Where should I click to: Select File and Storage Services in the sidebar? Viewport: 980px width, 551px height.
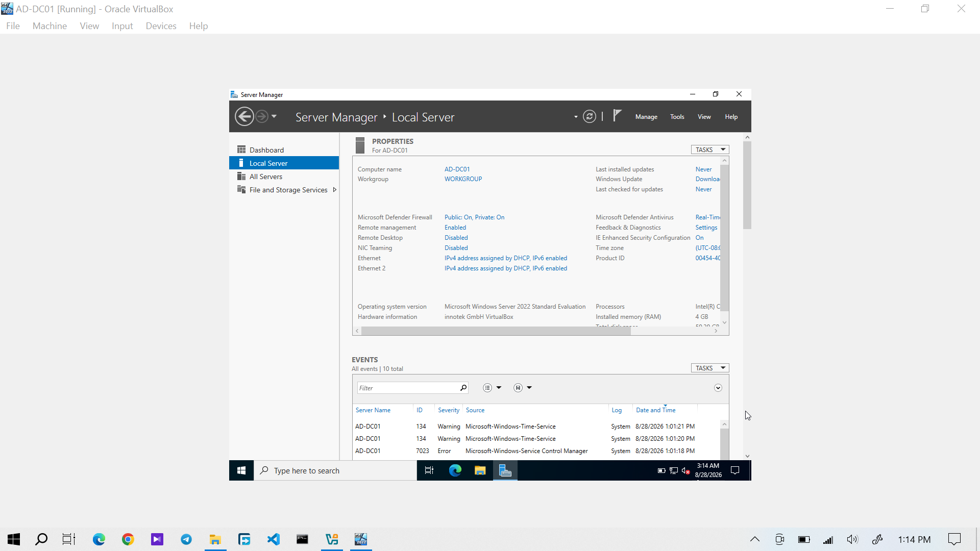pos(288,190)
